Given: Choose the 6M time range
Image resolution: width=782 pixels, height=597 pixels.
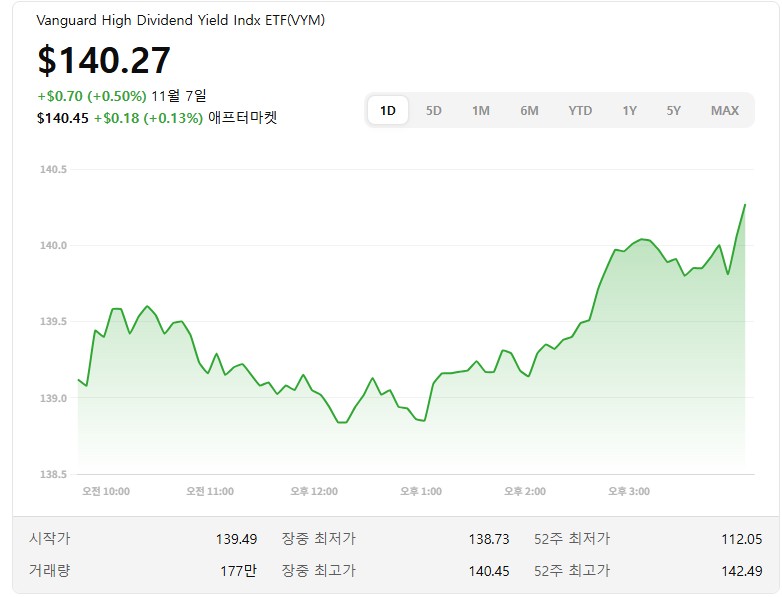Looking at the screenshot, I should (529, 110).
